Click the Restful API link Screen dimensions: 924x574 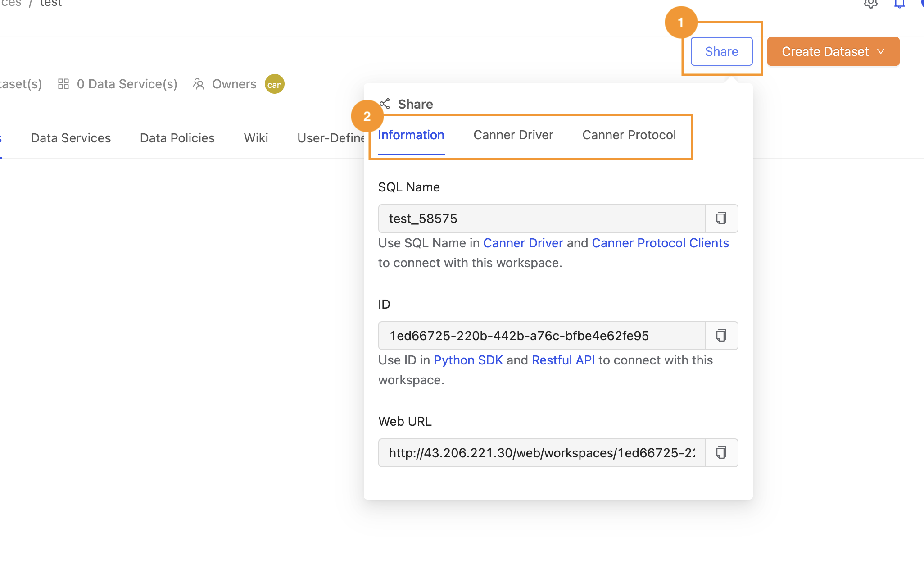(x=562, y=360)
